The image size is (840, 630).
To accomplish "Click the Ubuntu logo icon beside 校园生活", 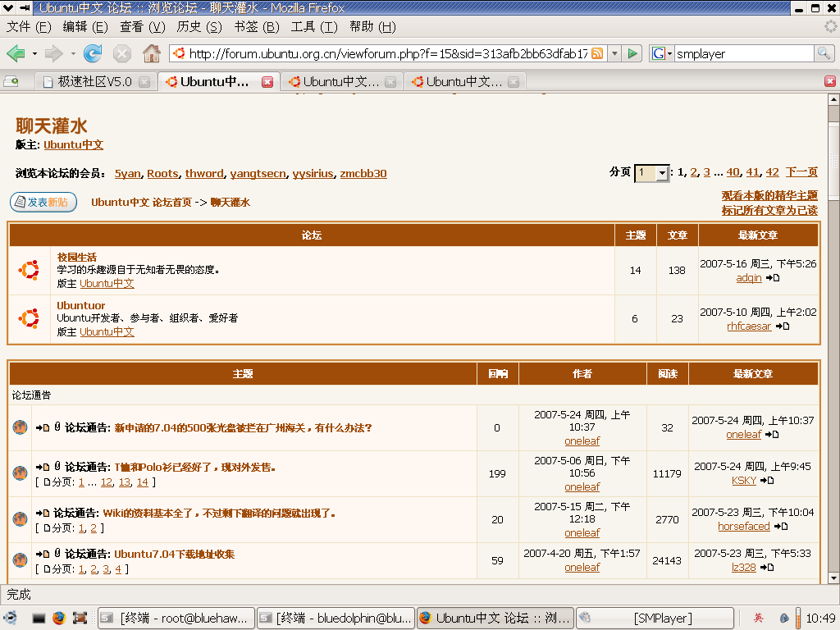I will (29, 270).
